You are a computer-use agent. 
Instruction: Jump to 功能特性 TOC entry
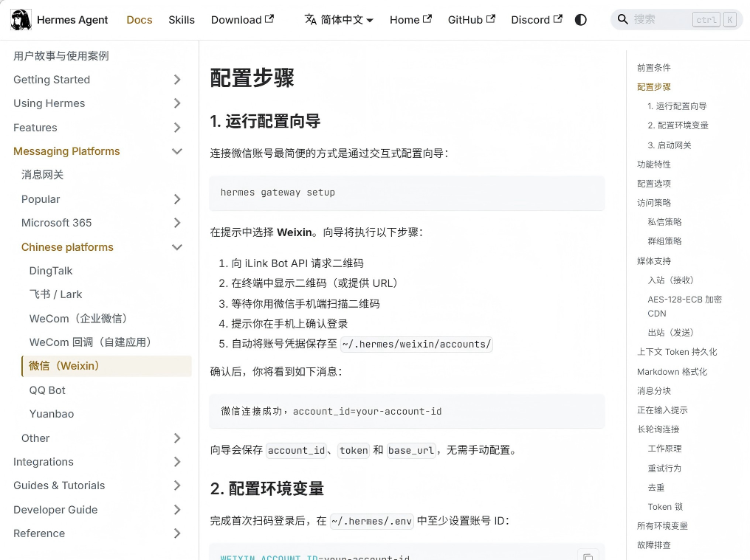(x=654, y=165)
